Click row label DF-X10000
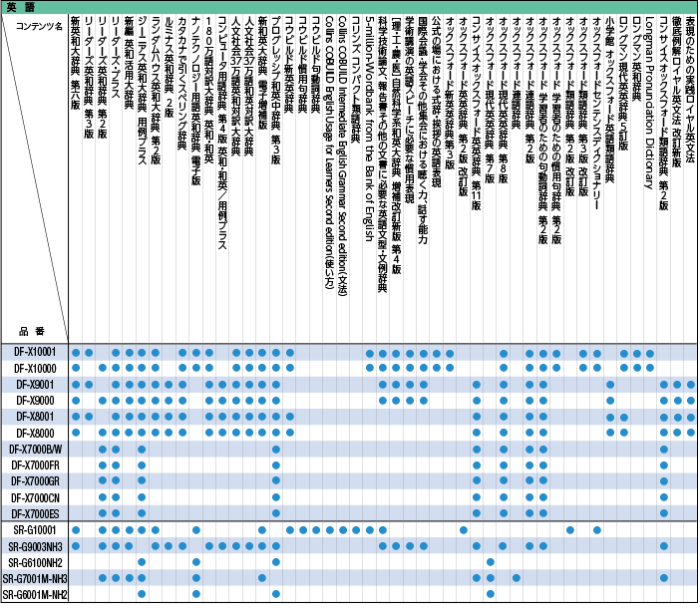Viewport: 700px width, 614px height. (x=35, y=368)
